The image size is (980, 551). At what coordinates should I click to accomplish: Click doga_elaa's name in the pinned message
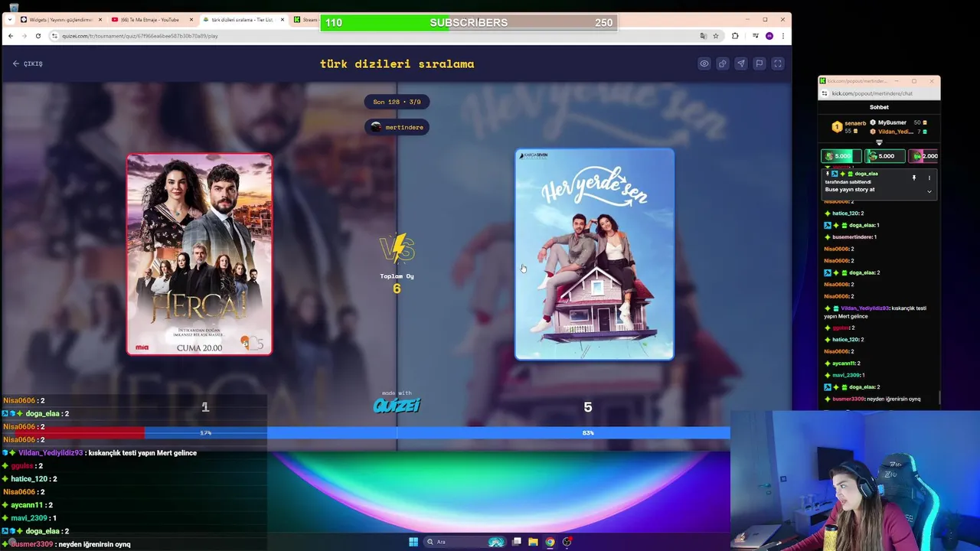tap(866, 174)
